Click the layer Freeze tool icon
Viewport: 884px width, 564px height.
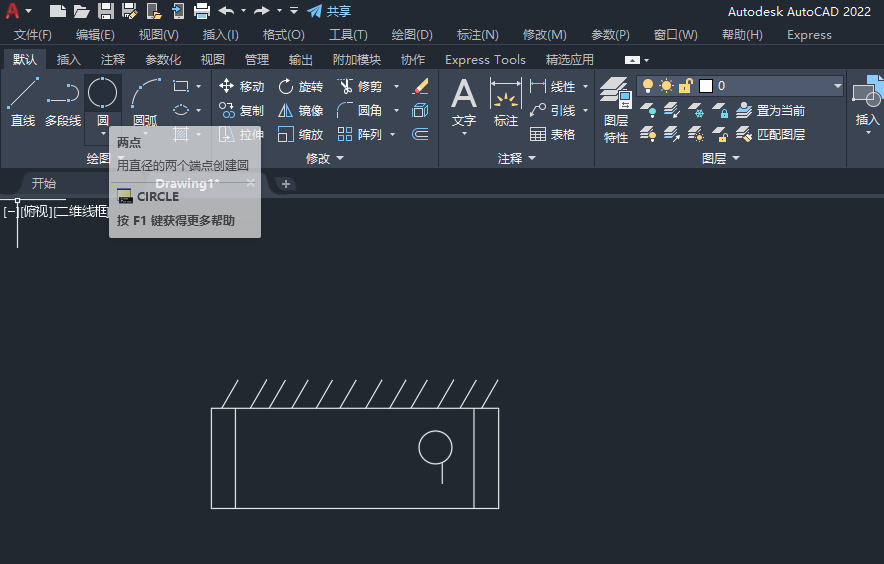(x=696, y=111)
